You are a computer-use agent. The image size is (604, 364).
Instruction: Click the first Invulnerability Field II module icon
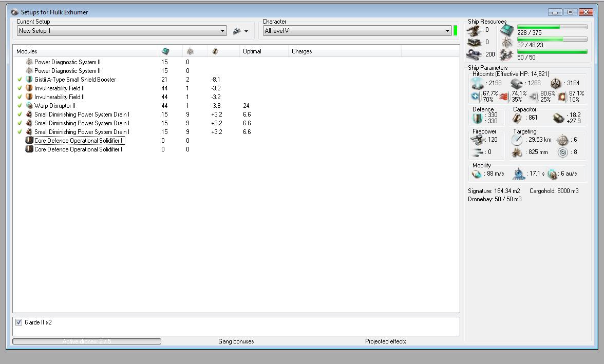[29, 88]
